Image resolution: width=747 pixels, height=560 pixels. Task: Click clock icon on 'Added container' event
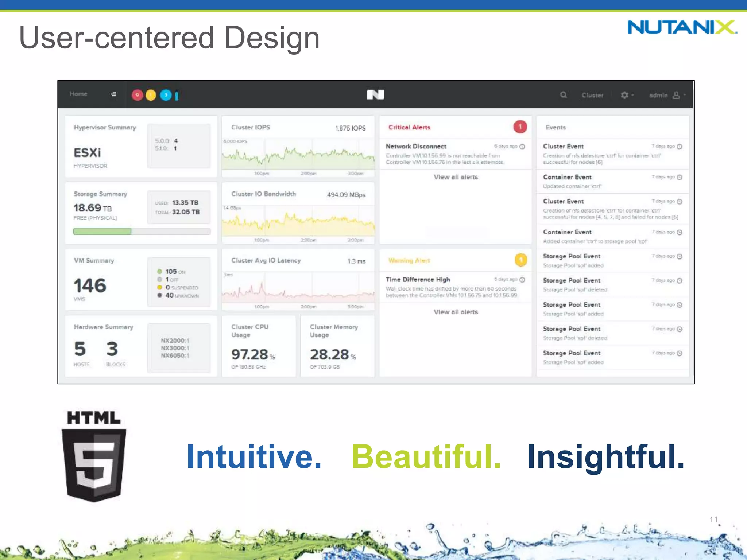(x=680, y=232)
